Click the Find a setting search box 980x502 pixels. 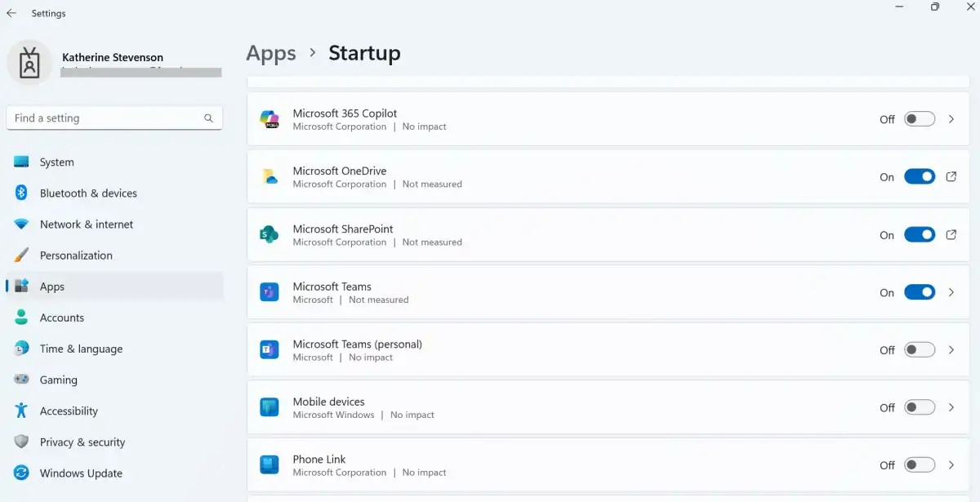click(105, 118)
